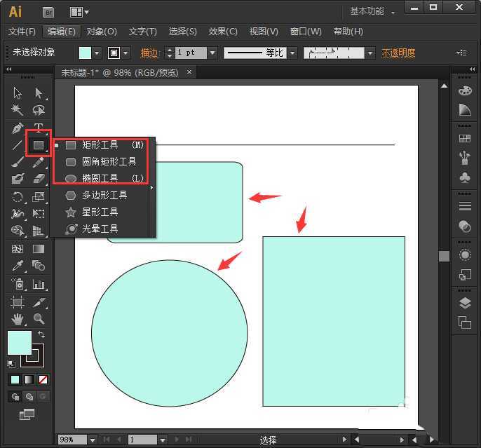This screenshot has height=448, width=481.
Task: Open the Swatches panel icon
Action: (464, 139)
